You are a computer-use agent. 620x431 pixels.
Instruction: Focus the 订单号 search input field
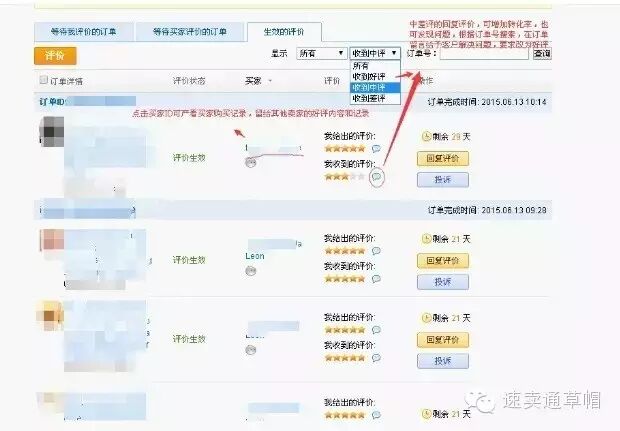484,53
